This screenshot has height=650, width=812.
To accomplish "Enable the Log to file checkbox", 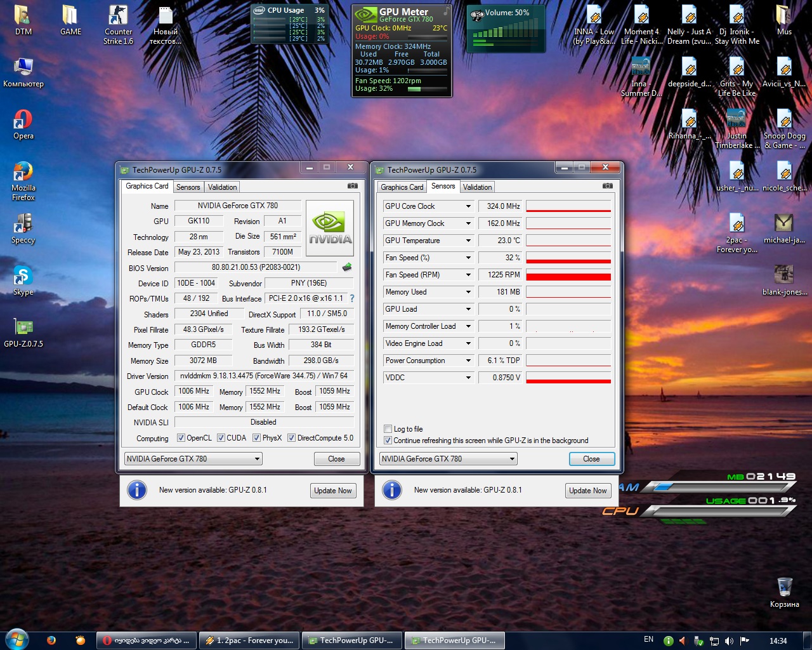I will click(x=388, y=429).
